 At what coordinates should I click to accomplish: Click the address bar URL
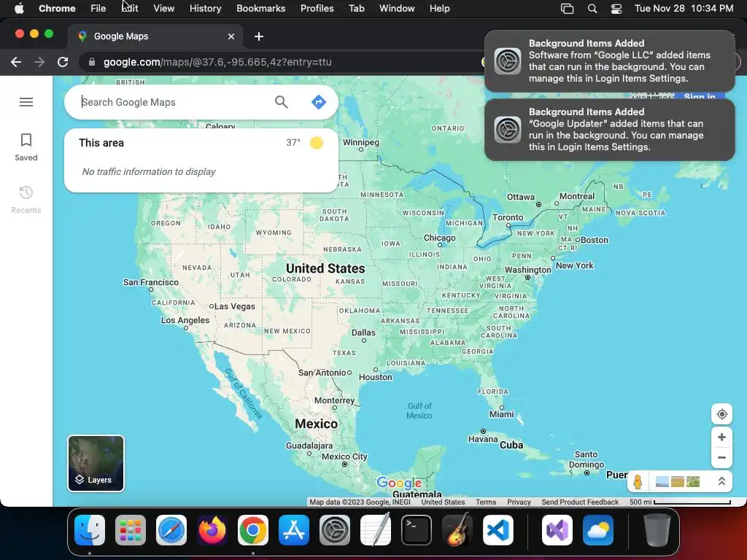[217, 62]
